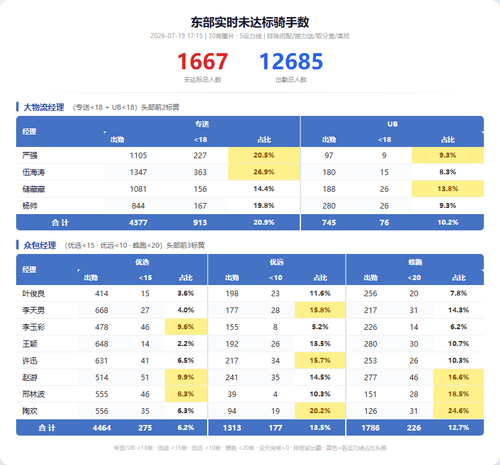Select the 许迅 row name
This screenshot has width=500, height=465.
coord(30,361)
